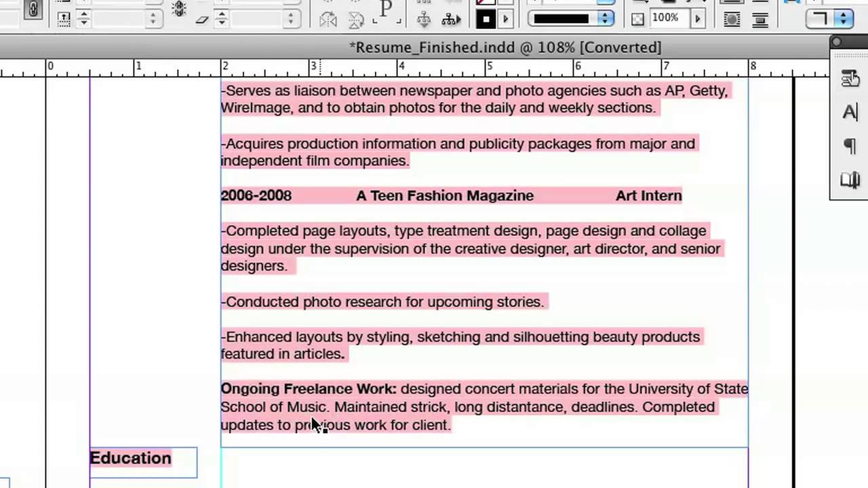The image size is (868, 488).
Task: Toggle the constrain proportions chain-link icon
Action: 33,9
